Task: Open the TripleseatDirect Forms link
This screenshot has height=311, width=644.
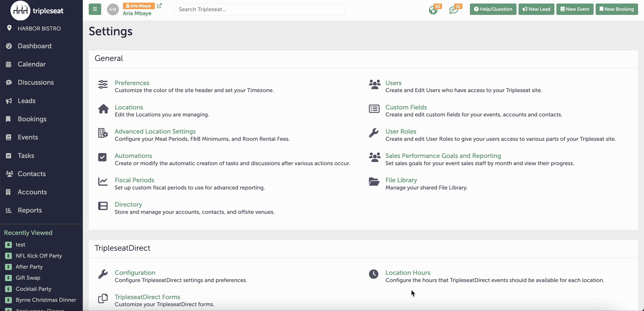Action: [x=147, y=297]
